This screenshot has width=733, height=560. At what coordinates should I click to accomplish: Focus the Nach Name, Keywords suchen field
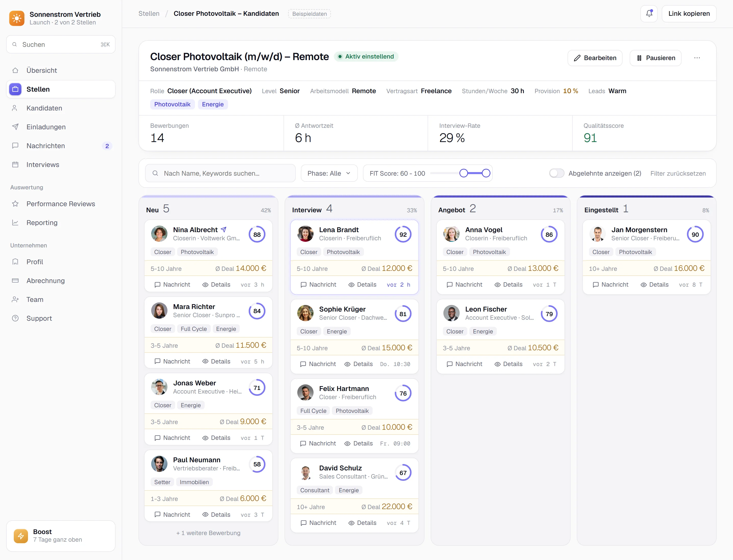point(220,173)
